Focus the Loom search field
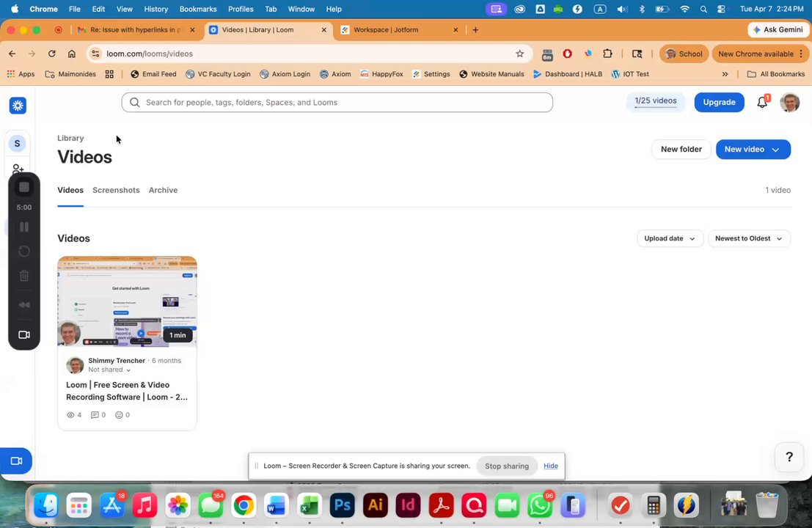The image size is (812, 528). [x=337, y=103]
